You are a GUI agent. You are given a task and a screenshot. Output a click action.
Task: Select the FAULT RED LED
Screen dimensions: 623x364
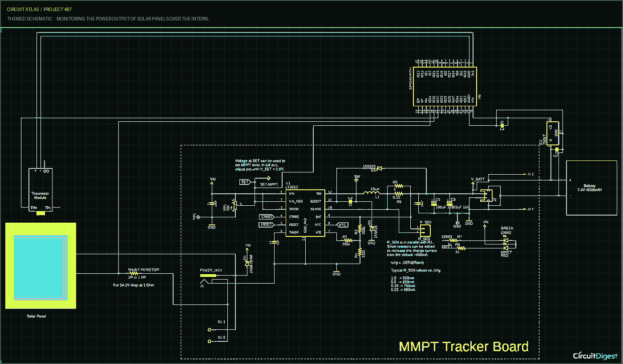tap(506, 248)
